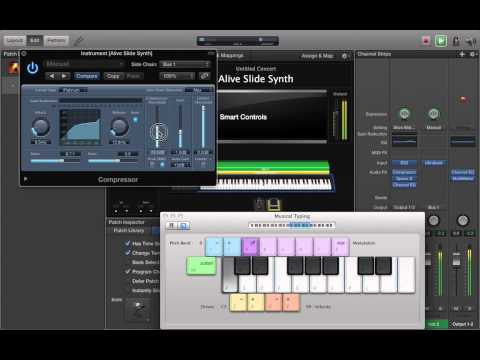Go to next preset in Compressor window
Image resolution: width=480 pixels, height=360 pixels.
pyautogui.click(x=64, y=76)
